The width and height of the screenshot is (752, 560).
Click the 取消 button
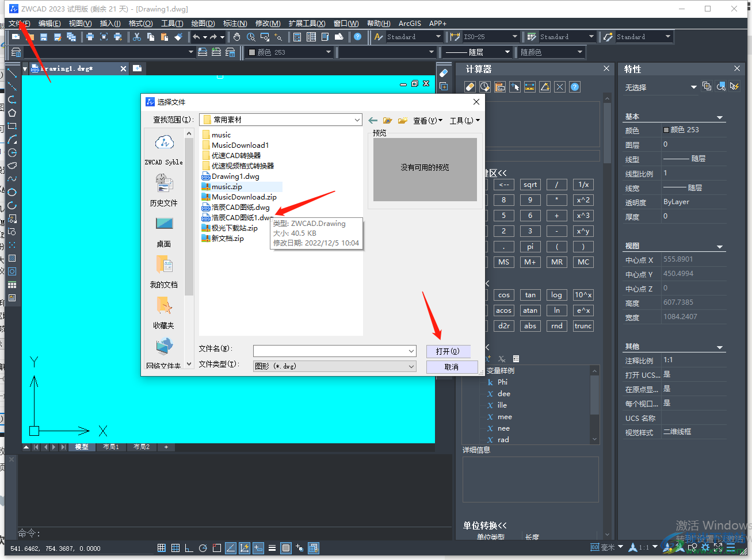coord(452,367)
